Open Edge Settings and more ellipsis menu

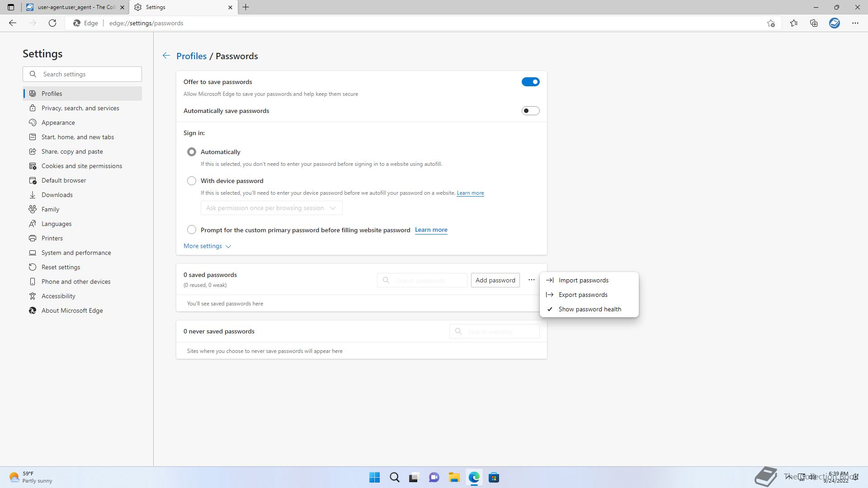855,23
